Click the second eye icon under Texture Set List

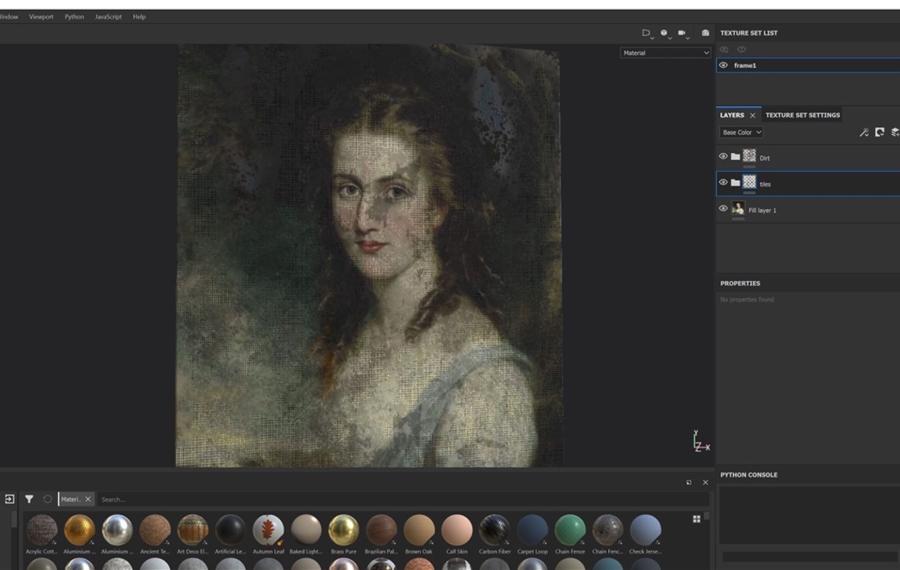pos(742,49)
